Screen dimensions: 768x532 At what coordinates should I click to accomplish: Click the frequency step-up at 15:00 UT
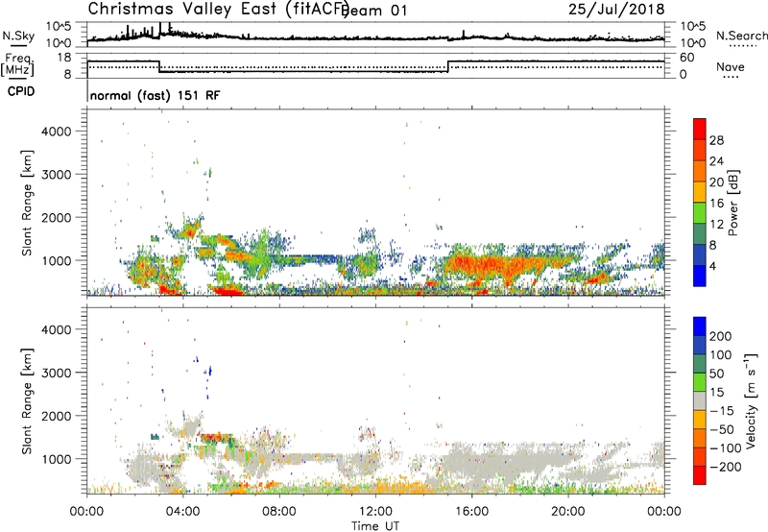pos(448,66)
